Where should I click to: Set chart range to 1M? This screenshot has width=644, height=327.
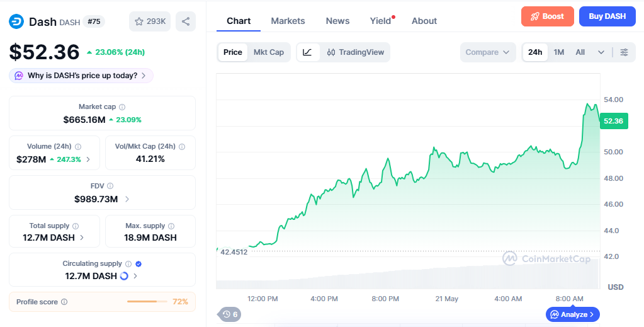coord(558,52)
